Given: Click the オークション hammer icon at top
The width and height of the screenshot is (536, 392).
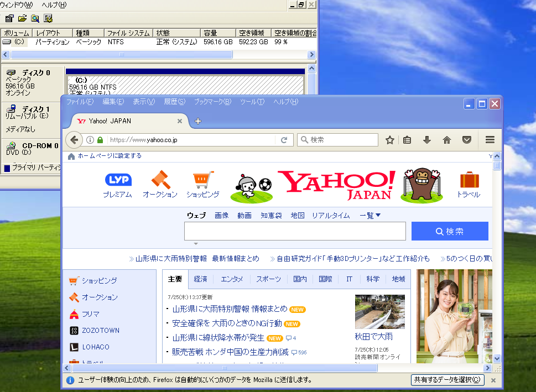Looking at the screenshot, I should coord(160,180).
